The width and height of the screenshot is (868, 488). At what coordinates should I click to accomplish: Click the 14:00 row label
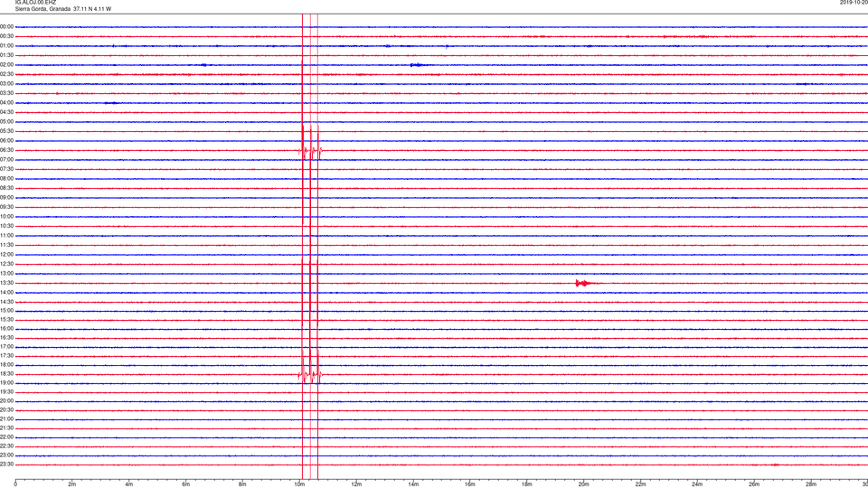(6, 292)
